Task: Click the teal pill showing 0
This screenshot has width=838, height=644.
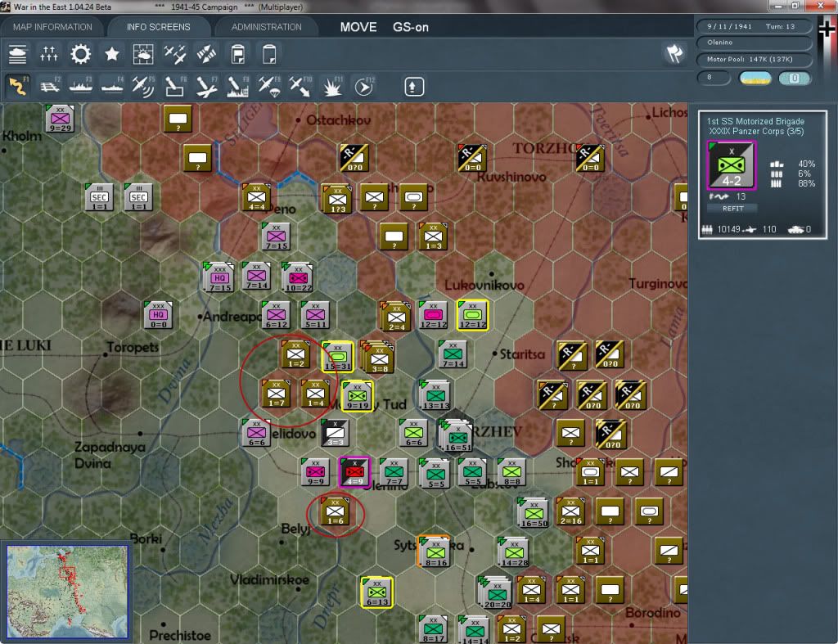Action: click(794, 78)
